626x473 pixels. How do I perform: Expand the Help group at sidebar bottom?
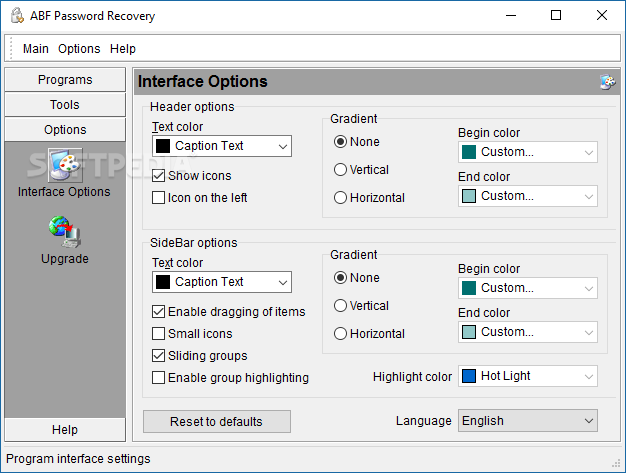tap(65, 429)
